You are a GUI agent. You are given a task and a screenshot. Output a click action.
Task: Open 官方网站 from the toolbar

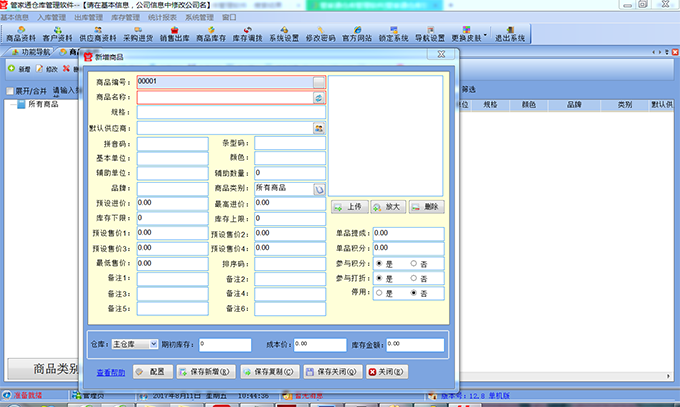[356, 34]
